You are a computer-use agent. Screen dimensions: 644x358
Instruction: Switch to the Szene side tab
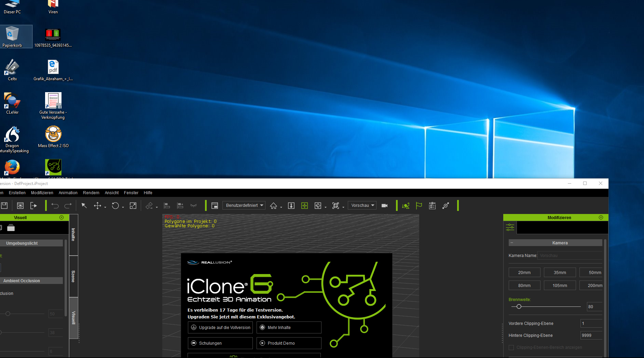[73, 276]
